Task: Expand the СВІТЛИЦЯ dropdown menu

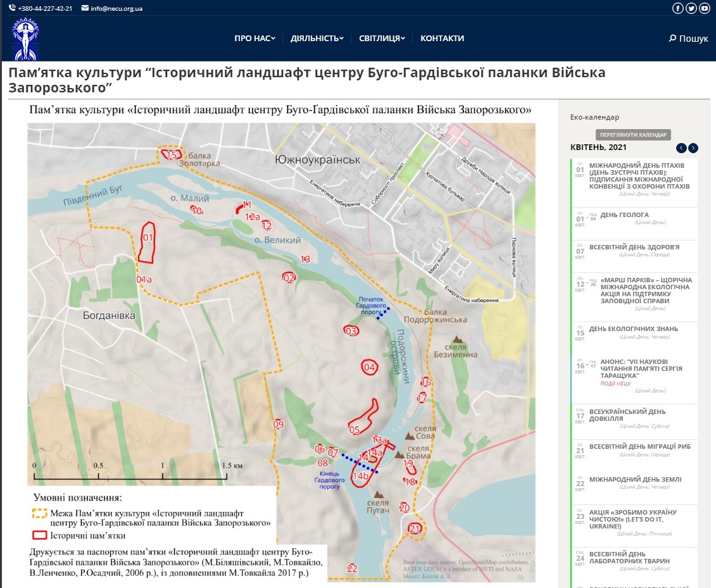Action: pos(382,39)
